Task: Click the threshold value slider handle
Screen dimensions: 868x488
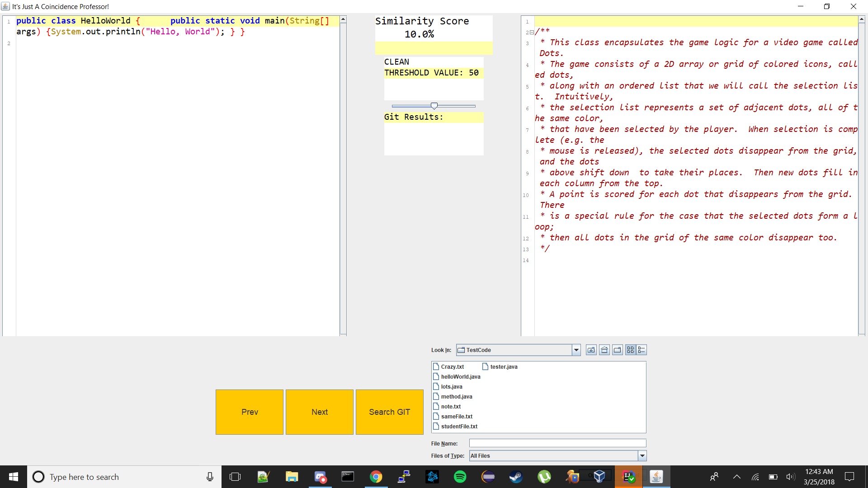Action: (x=434, y=106)
